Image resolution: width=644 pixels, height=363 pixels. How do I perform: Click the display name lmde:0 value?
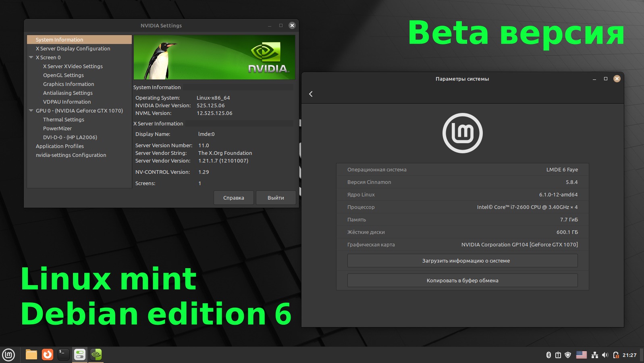pos(206,134)
